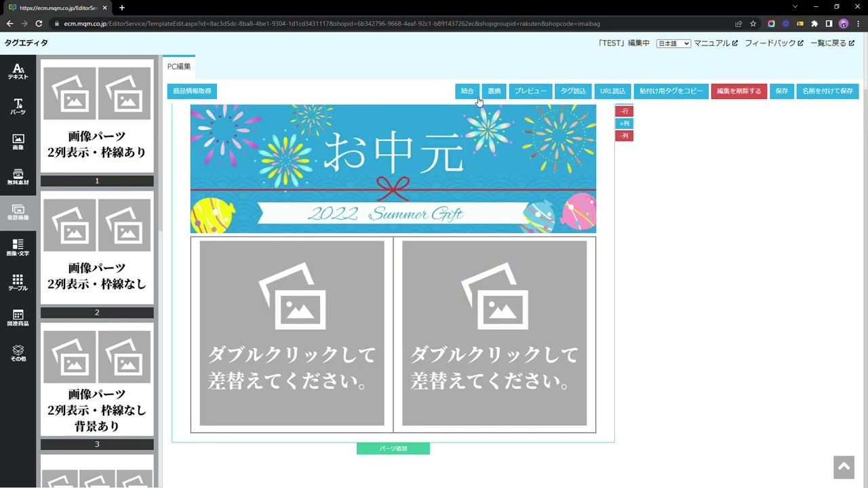Image resolution: width=868 pixels, height=488 pixels.
Task: Remove a column with -列 button
Action: tap(625, 136)
